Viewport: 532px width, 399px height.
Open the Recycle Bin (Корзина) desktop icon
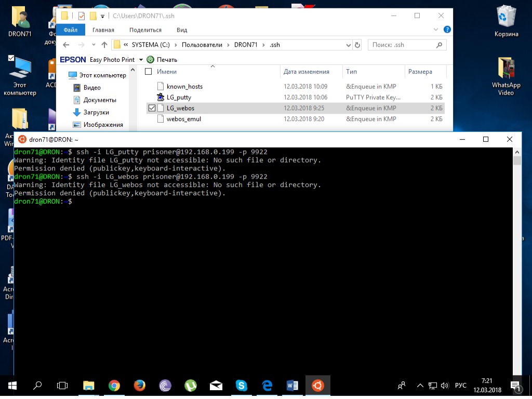pyautogui.click(x=506, y=21)
